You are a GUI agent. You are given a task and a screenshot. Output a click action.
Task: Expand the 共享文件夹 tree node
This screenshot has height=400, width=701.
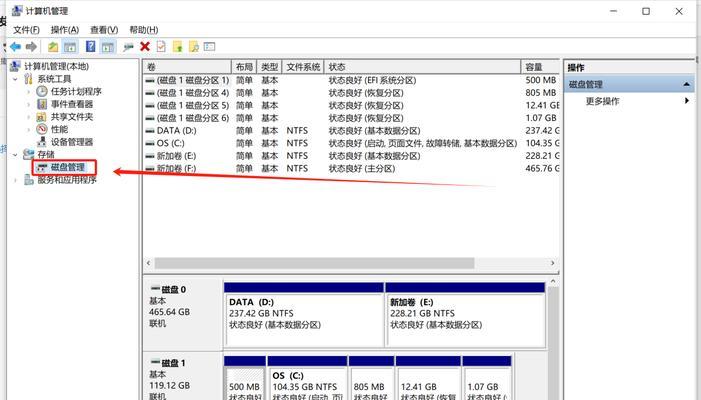click(29, 117)
